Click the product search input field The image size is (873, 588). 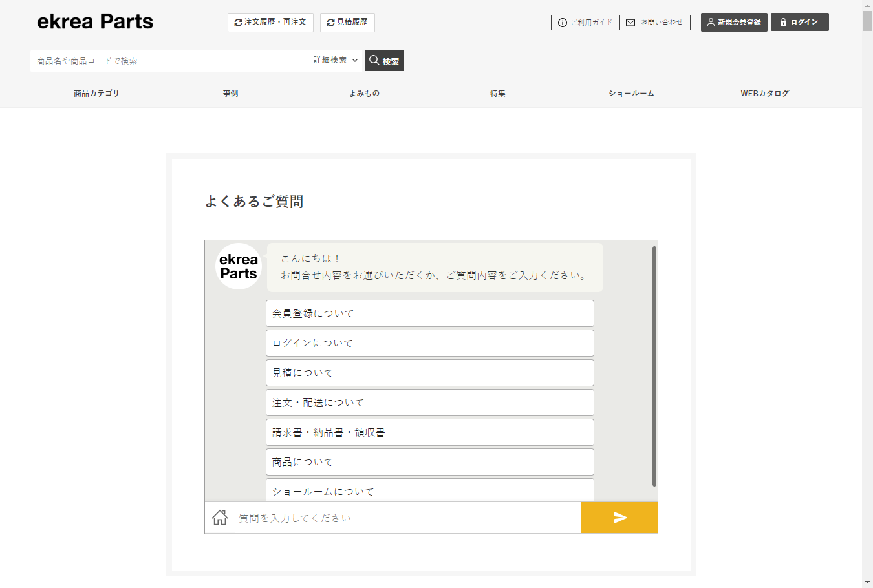coord(169,61)
